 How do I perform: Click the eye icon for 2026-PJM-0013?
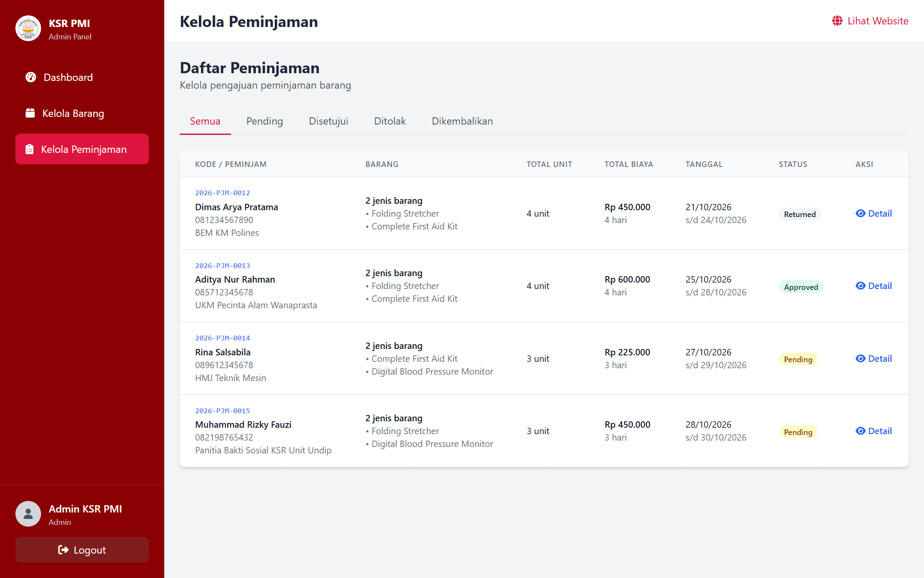860,286
